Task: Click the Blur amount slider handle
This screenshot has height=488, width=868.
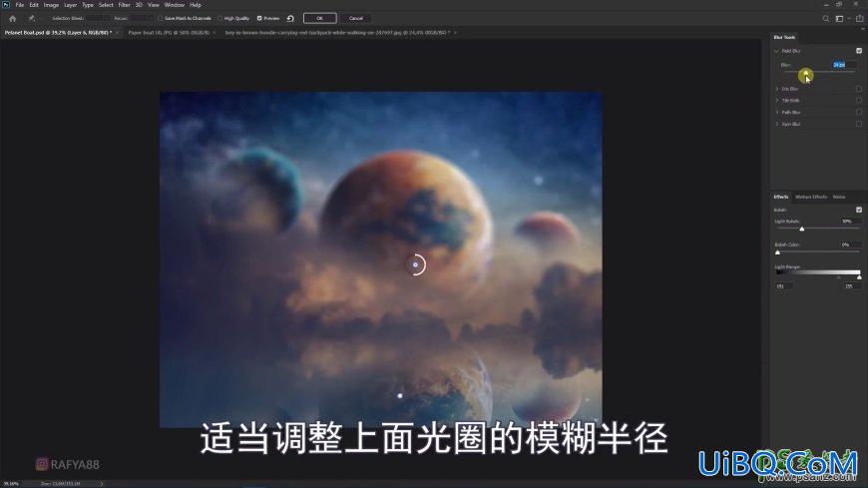Action: coord(806,73)
